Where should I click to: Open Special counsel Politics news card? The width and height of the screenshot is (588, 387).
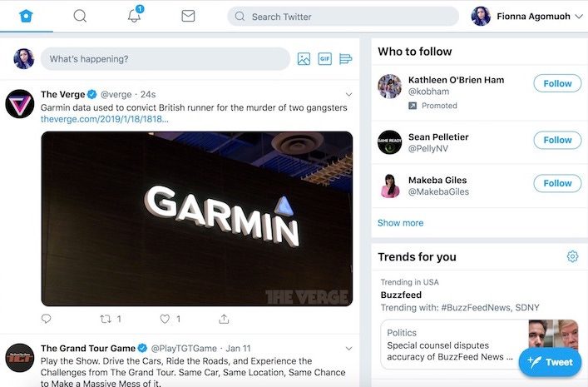[480, 345]
